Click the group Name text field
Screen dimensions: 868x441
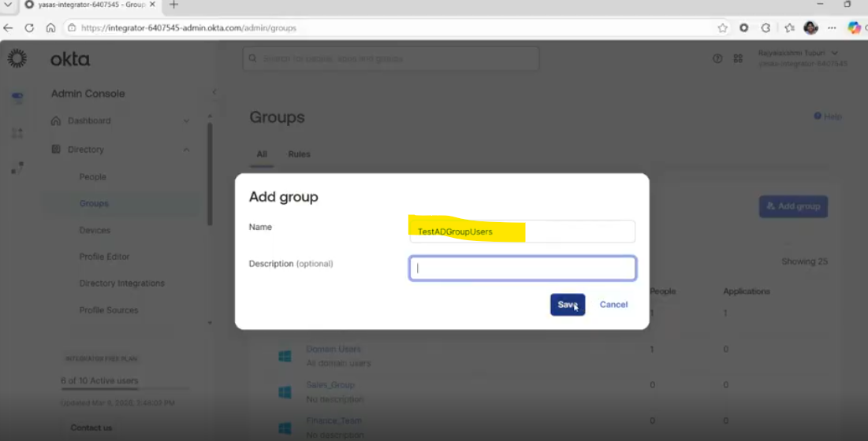coord(522,232)
